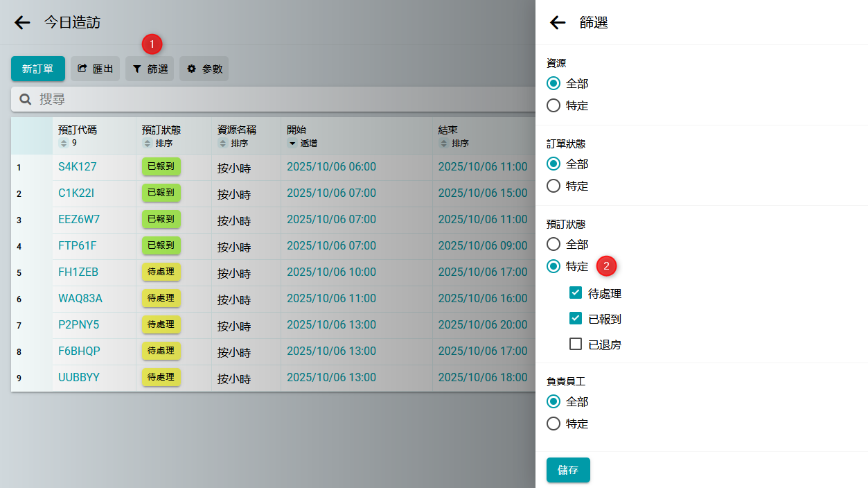Uncheck the 待處理 checkbox
Image resolution: width=868 pixels, height=488 pixels.
pyautogui.click(x=575, y=293)
